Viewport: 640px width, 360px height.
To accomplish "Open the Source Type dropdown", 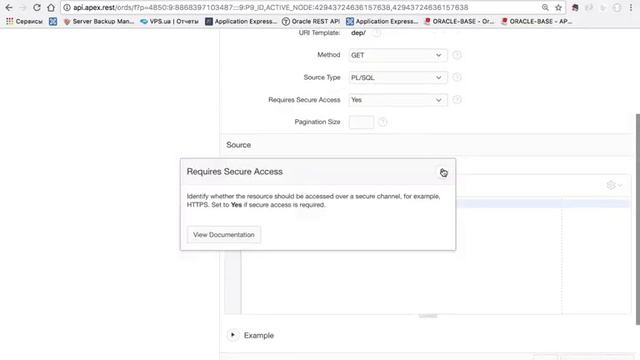I will tap(398, 78).
